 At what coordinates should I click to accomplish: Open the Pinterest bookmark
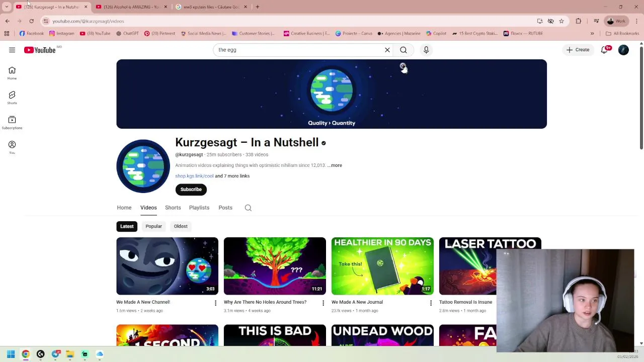[159, 34]
